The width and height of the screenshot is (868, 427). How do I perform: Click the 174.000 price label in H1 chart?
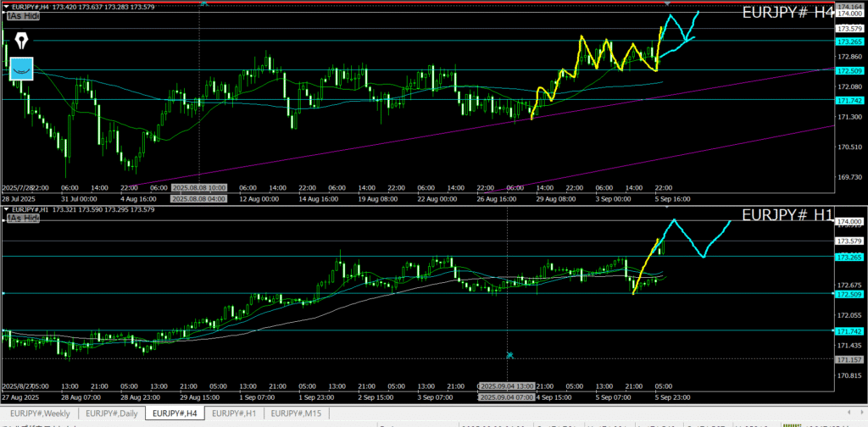point(849,221)
